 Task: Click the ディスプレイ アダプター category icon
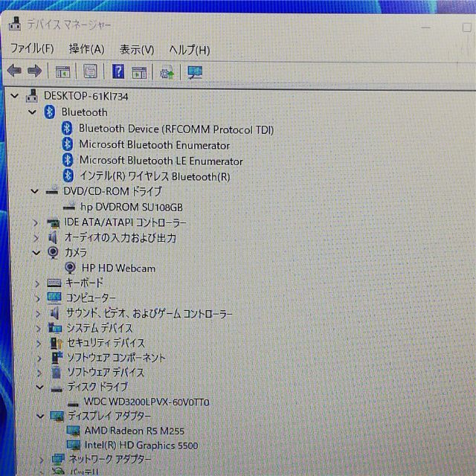[x=57, y=416]
